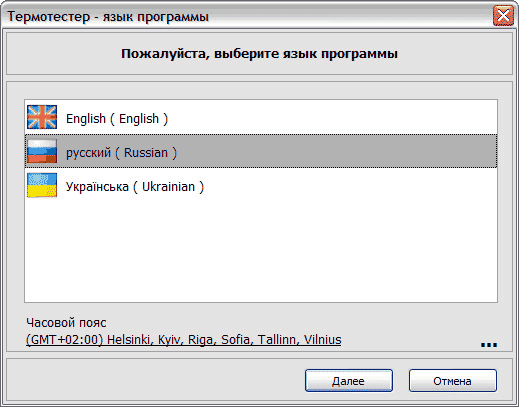Image resolution: width=519 pixels, height=407 pixels.
Task: Click the Термотестер - язык программы title bar
Action: click(247, 16)
